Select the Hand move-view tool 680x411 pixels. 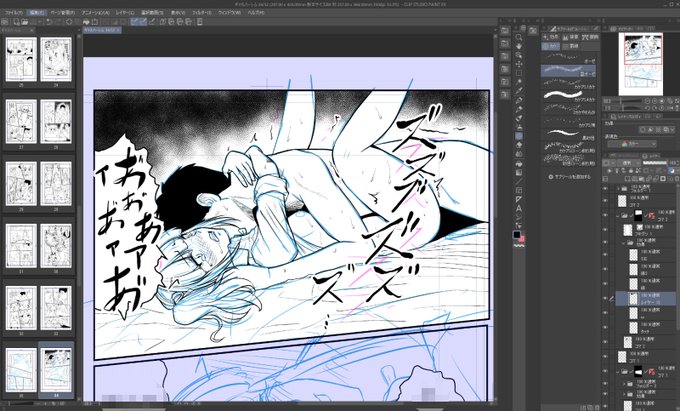pos(519,46)
